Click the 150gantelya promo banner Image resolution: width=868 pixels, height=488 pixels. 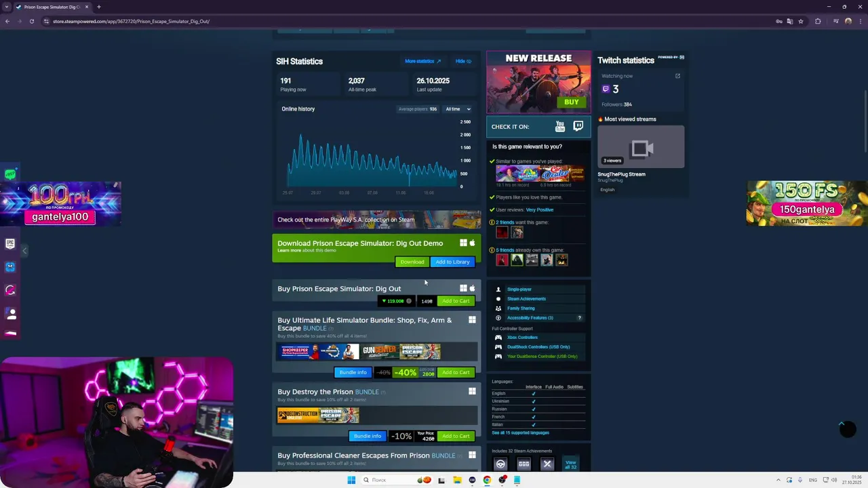click(807, 203)
